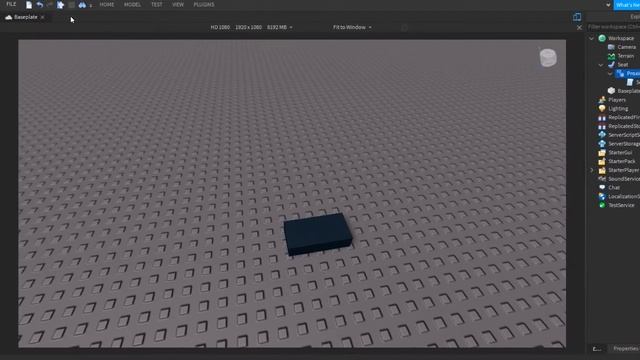Select the Terrain item in Explorer
Screen dimensions: 640x360
click(626, 56)
